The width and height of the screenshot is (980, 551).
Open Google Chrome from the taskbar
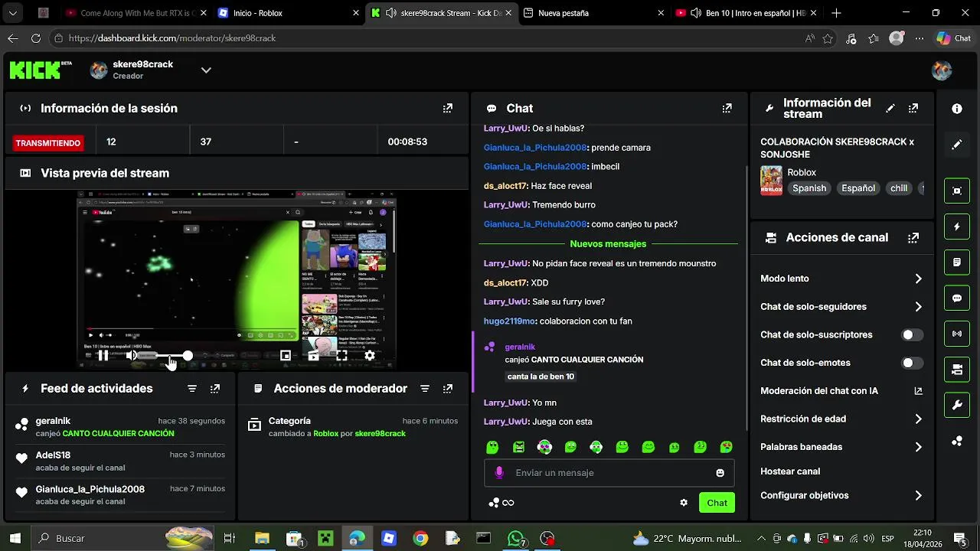(x=420, y=539)
